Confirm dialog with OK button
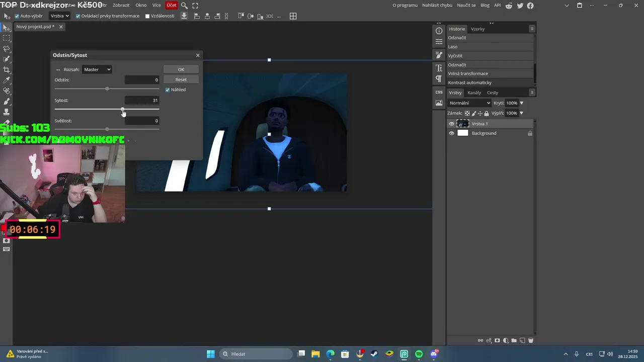This screenshot has height=362, width=644. [181, 69]
